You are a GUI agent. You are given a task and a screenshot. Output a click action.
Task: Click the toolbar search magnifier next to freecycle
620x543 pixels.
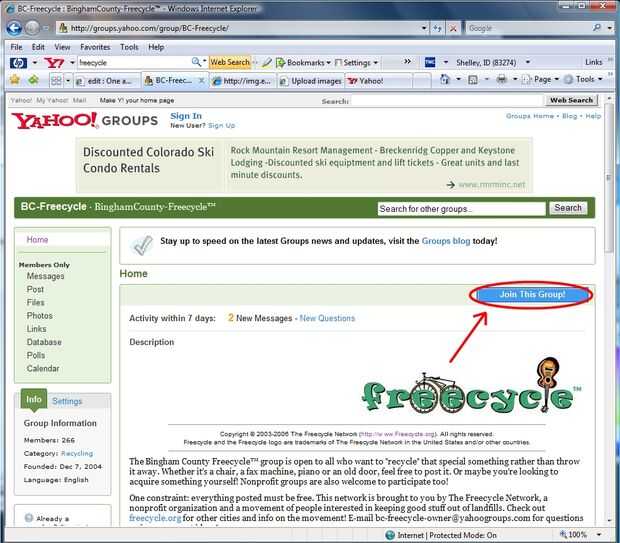pyautogui.click(x=196, y=62)
